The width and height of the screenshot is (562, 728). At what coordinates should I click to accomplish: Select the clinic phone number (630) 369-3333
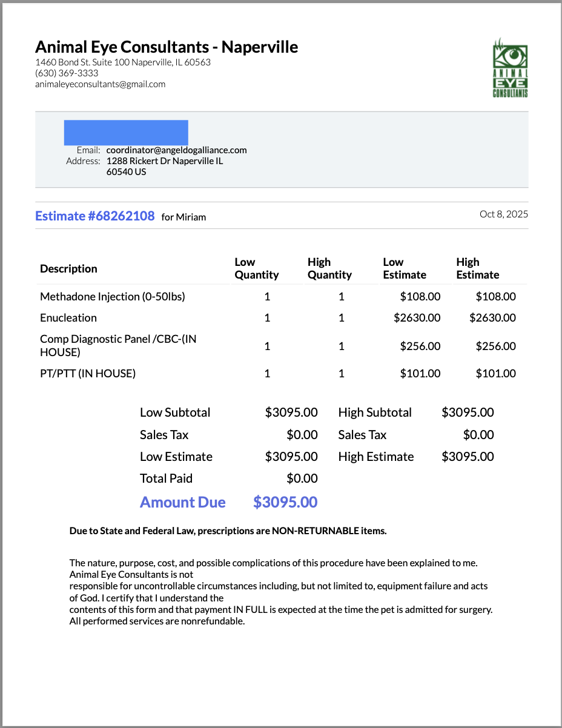[x=67, y=73]
